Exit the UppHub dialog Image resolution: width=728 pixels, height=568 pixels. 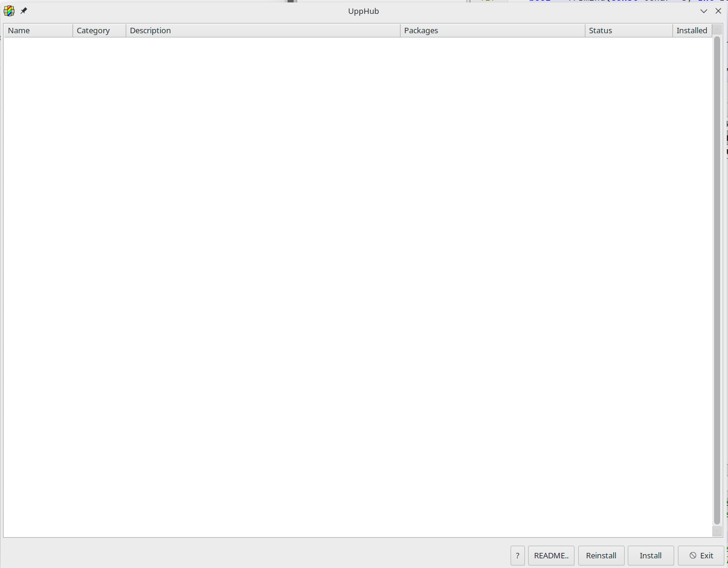coord(701,555)
